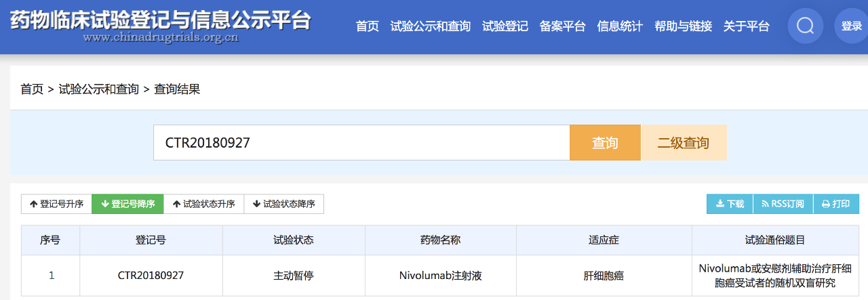Viewport: 868px width, 300px height.
Task: Sort by 试验状态降序
Action: pos(283,204)
